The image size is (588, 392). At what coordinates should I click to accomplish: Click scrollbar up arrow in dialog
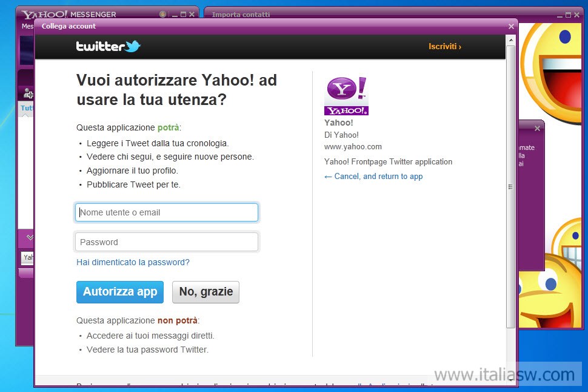(510, 40)
